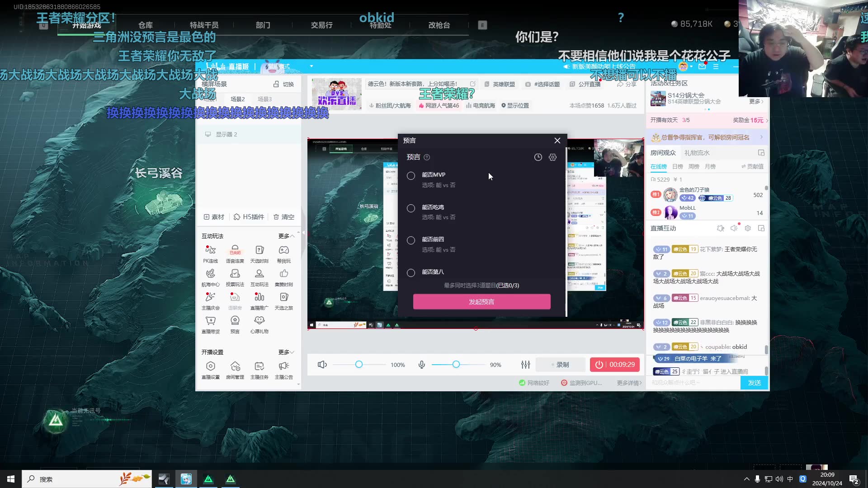Open the PK连线 interactive feature
The width and height of the screenshot is (868, 488).
click(210, 253)
